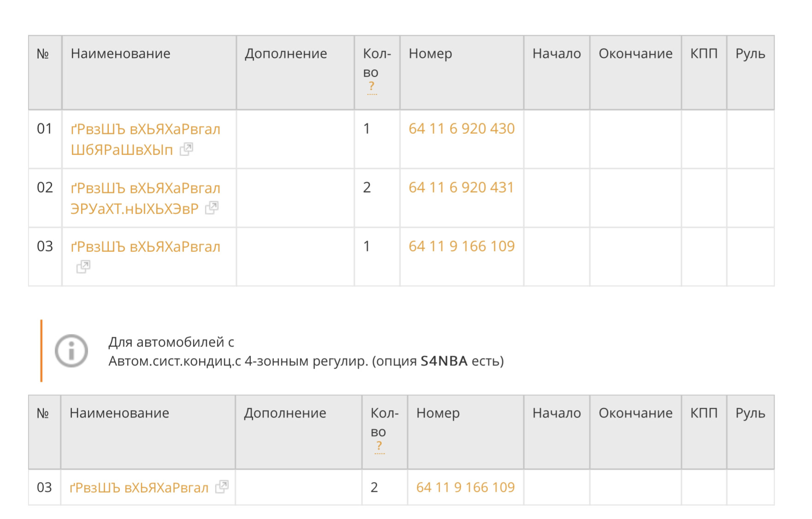The width and height of the screenshot is (812, 519).
Task: Click the S4NBA option code text
Action: coord(444,361)
